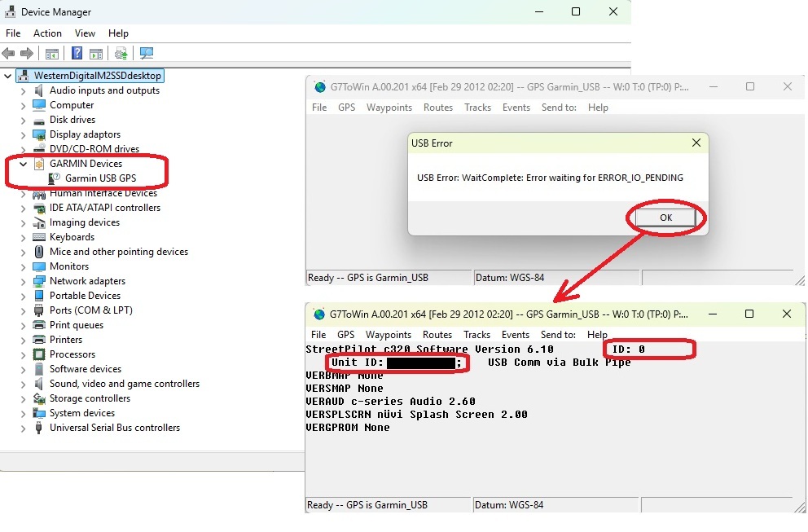Viewport: 808px width, 532px height.
Task: Maximize the lower G7ToWin window
Action: (x=749, y=314)
